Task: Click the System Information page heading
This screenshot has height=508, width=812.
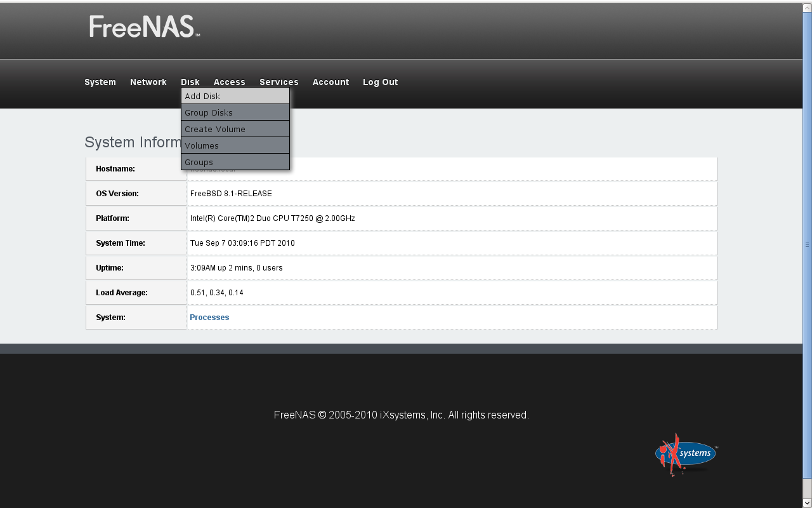Action: point(133,142)
